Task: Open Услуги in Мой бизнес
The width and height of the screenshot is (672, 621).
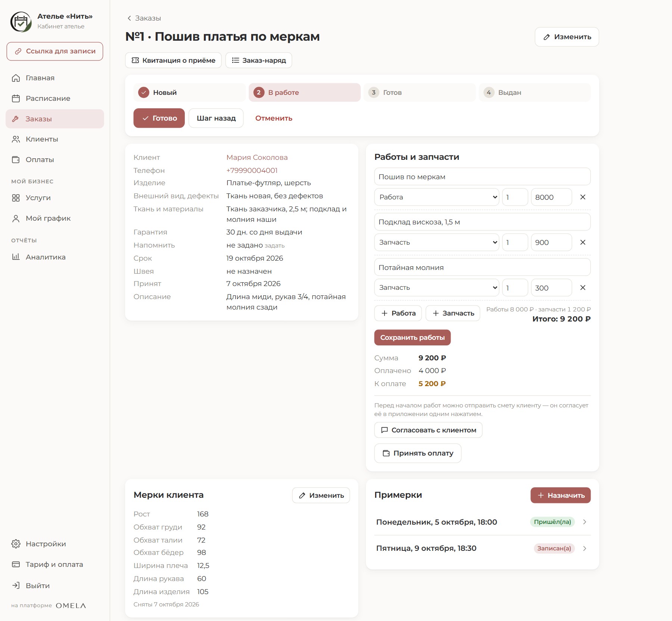Action: pos(55,198)
